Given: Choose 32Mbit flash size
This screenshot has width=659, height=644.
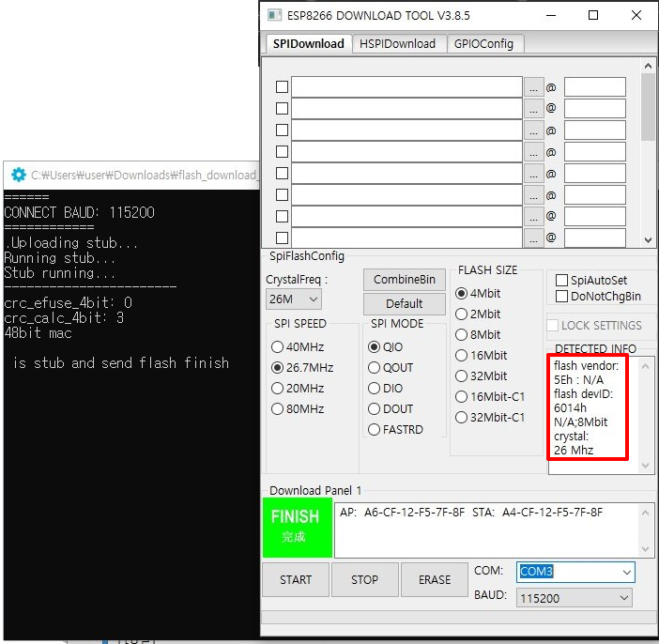Looking at the screenshot, I should (482, 376).
